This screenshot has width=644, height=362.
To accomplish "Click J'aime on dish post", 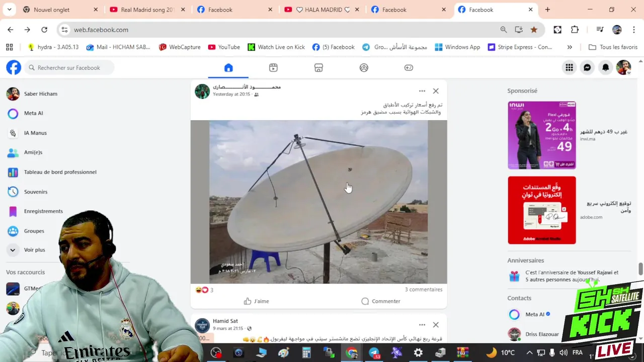I will tap(257, 301).
